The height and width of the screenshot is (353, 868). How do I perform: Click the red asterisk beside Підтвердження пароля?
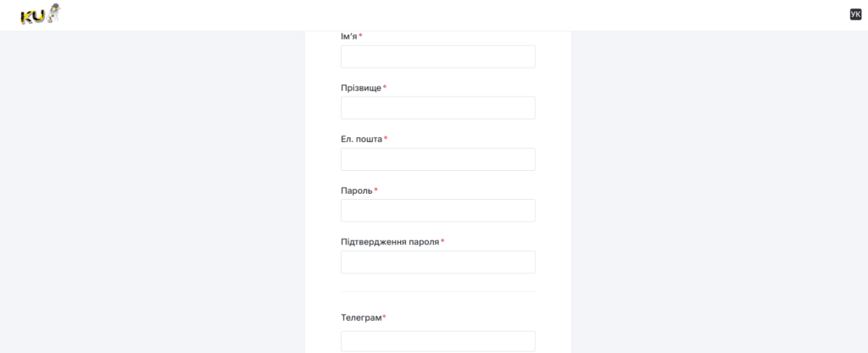coord(442,241)
